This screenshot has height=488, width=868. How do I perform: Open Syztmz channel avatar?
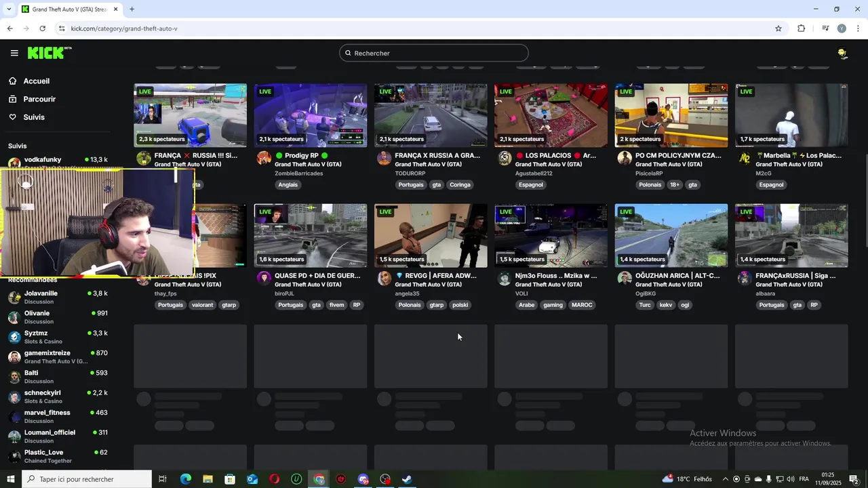[14, 337]
